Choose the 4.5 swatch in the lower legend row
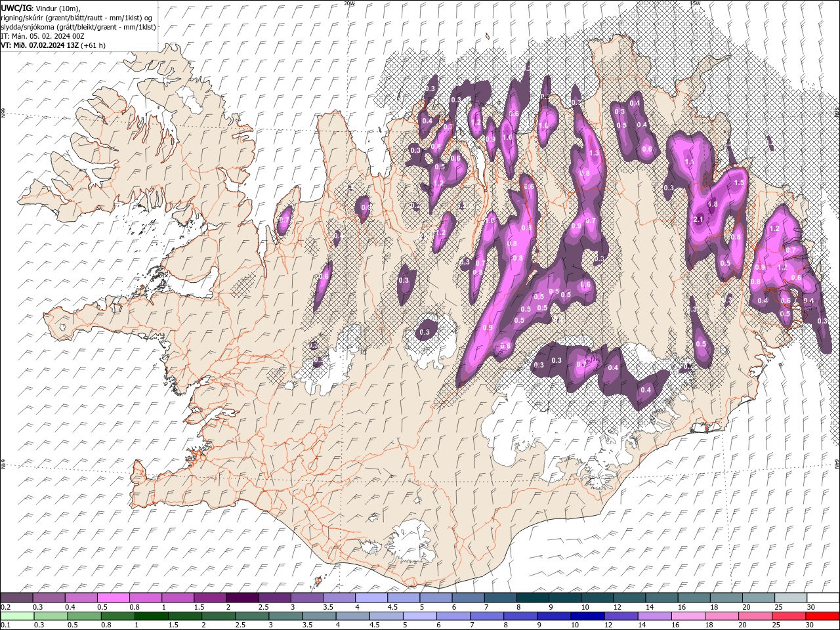The width and height of the screenshot is (840, 630). click(x=386, y=616)
